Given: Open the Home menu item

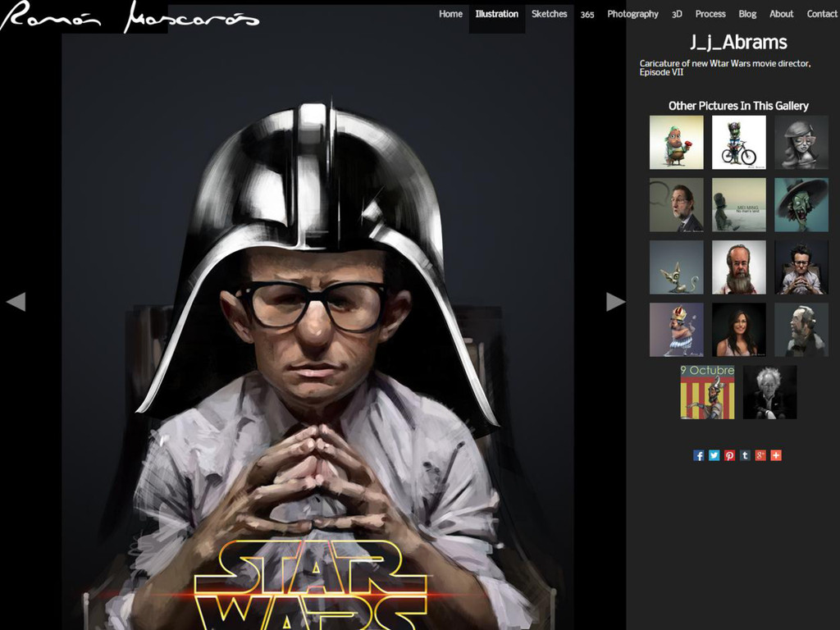Looking at the screenshot, I should coord(450,14).
